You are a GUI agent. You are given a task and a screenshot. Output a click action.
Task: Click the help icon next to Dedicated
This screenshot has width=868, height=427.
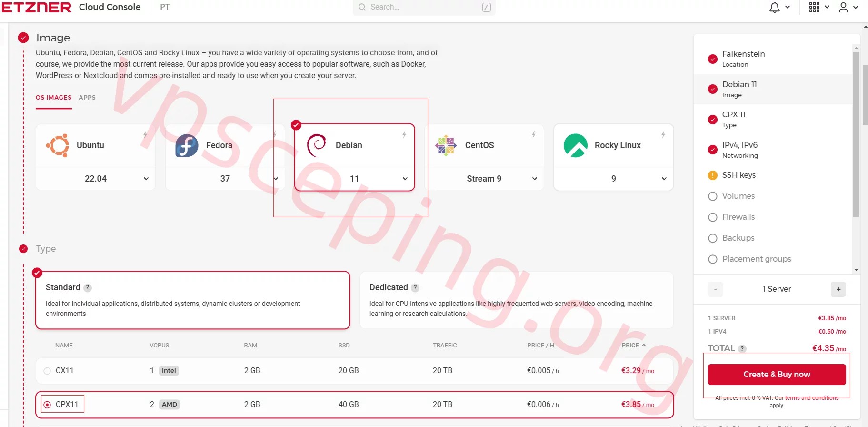click(x=415, y=288)
